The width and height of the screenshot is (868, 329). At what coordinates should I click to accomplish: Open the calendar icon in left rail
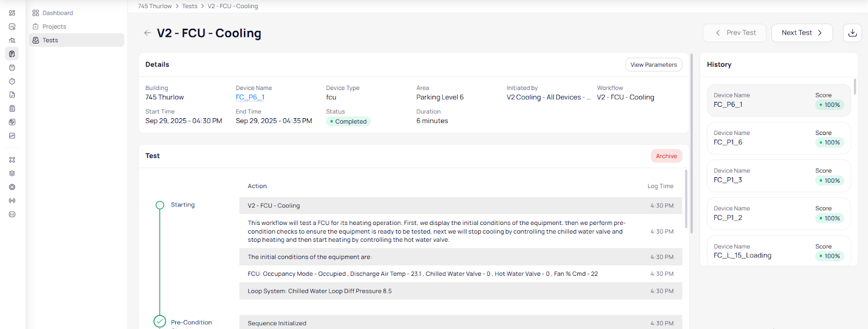[x=12, y=68]
